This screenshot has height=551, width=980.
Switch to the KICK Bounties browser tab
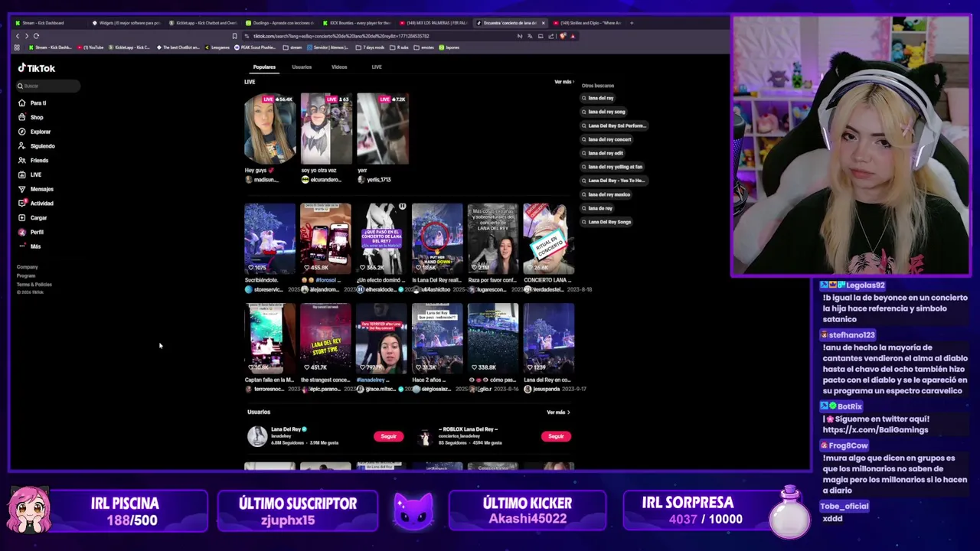[356, 23]
